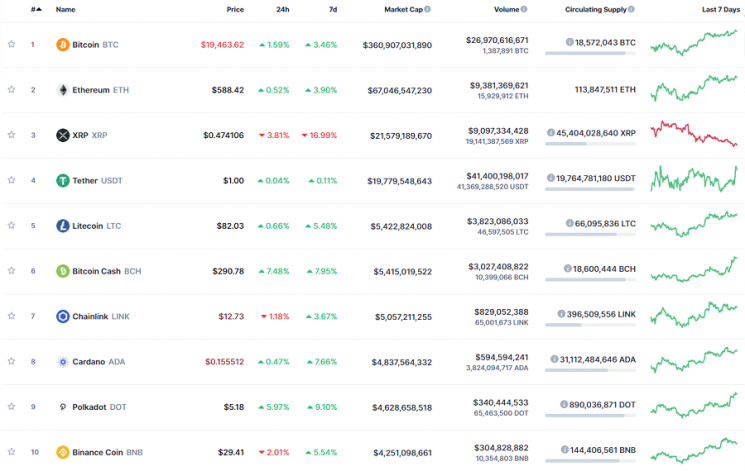
Task: Click Binance Coin market cap $4,251,098,661
Action: coord(402,453)
